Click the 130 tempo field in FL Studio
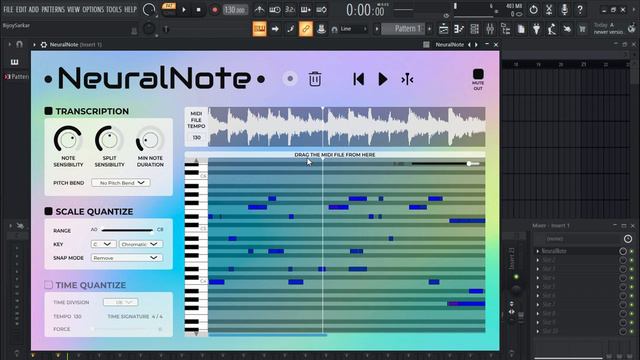 (235, 9)
